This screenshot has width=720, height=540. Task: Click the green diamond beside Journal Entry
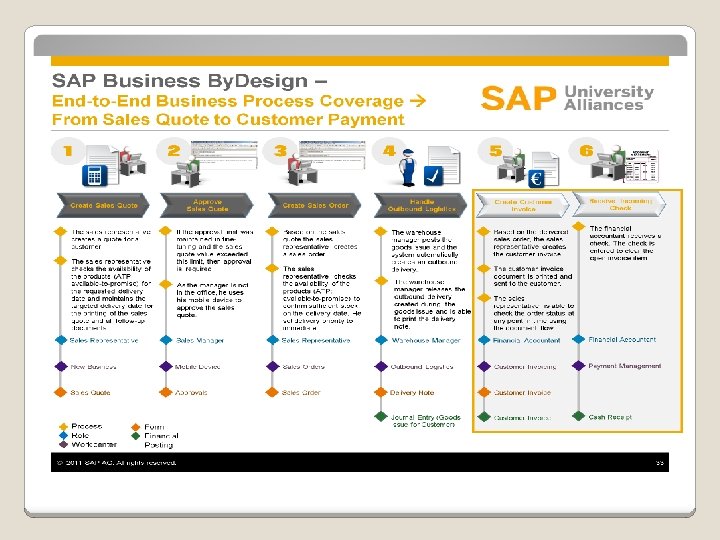tap(381, 416)
